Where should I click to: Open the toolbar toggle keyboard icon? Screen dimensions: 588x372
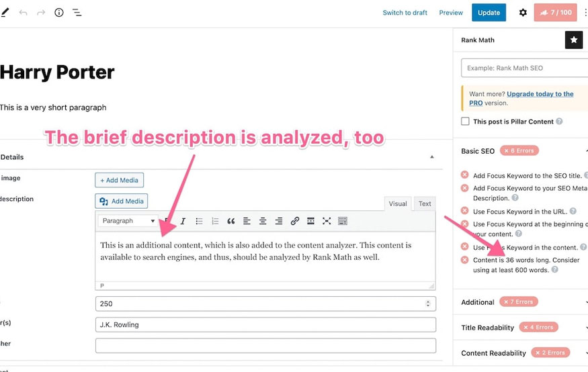pyautogui.click(x=343, y=221)
